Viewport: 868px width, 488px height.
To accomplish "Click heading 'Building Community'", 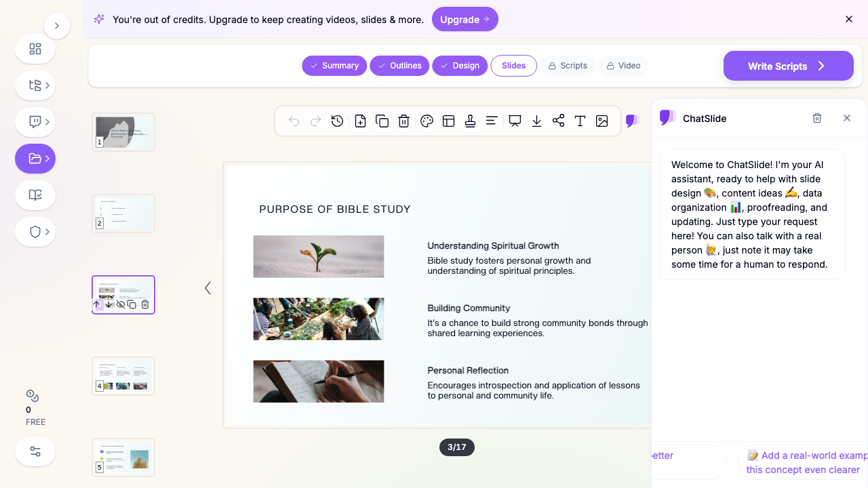I will tap(469, 308).
